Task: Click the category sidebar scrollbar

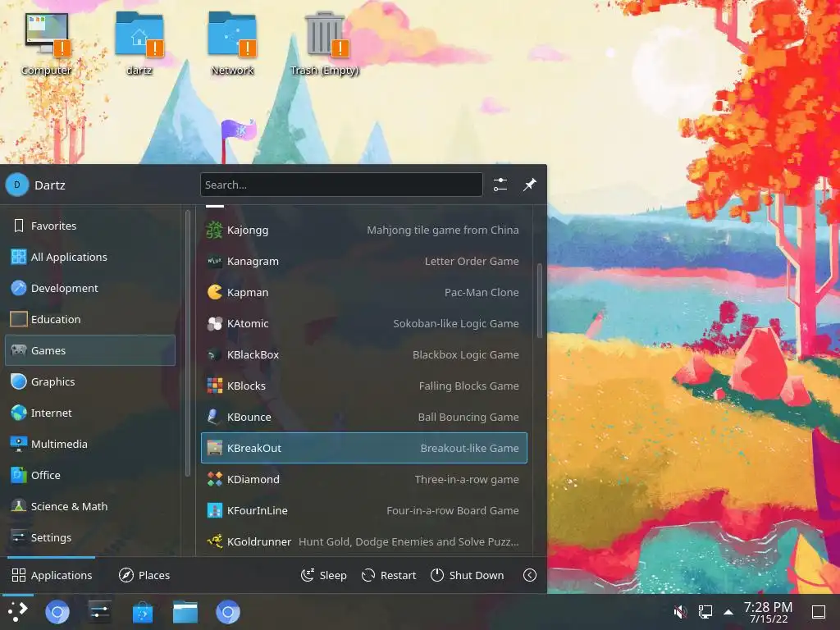Action: point(188,344)
